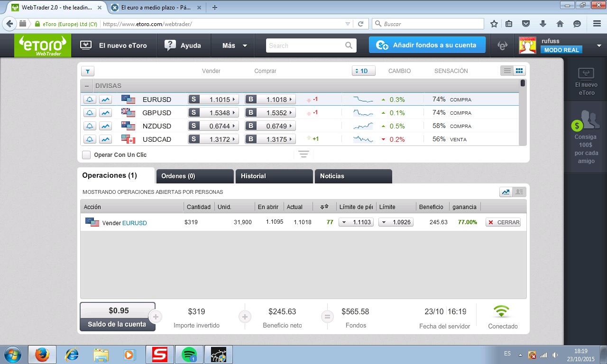
Task: Set a price alert for EURUSD
Action: 90,100
